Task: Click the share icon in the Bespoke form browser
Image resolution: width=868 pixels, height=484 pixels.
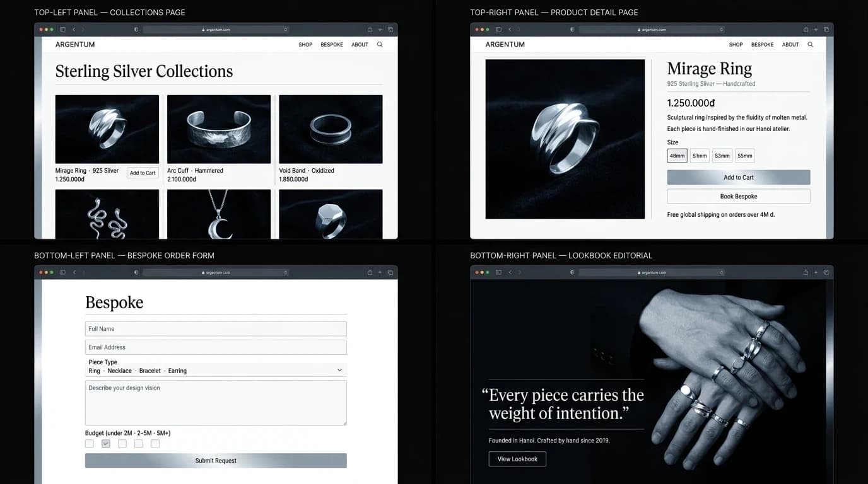Action: [x=370, y=272]
